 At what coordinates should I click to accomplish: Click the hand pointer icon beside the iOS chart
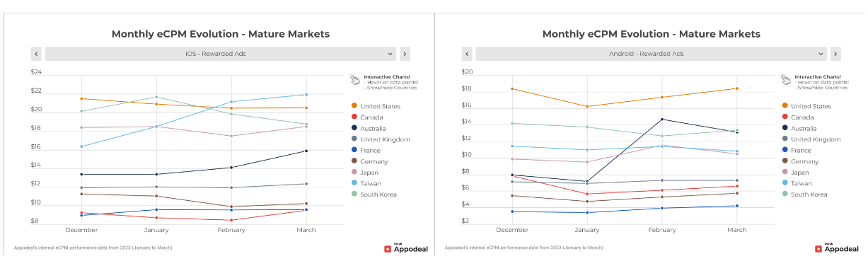point(355,79)
